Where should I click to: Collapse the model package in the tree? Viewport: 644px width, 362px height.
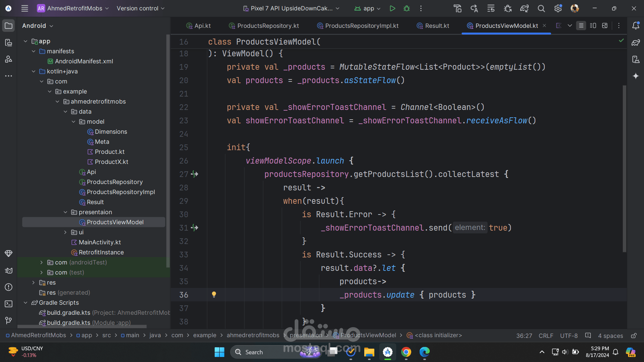point(73,122)
